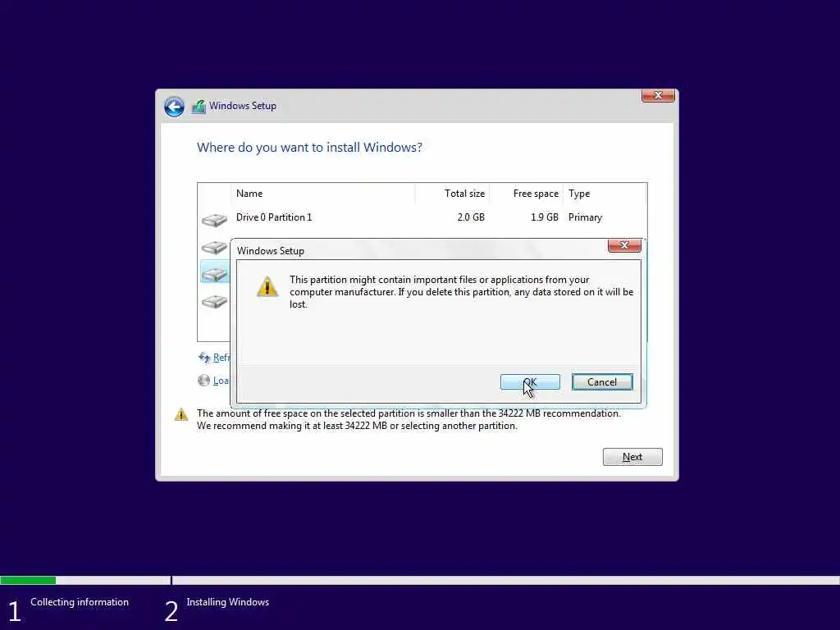Click the Next button

632,457
